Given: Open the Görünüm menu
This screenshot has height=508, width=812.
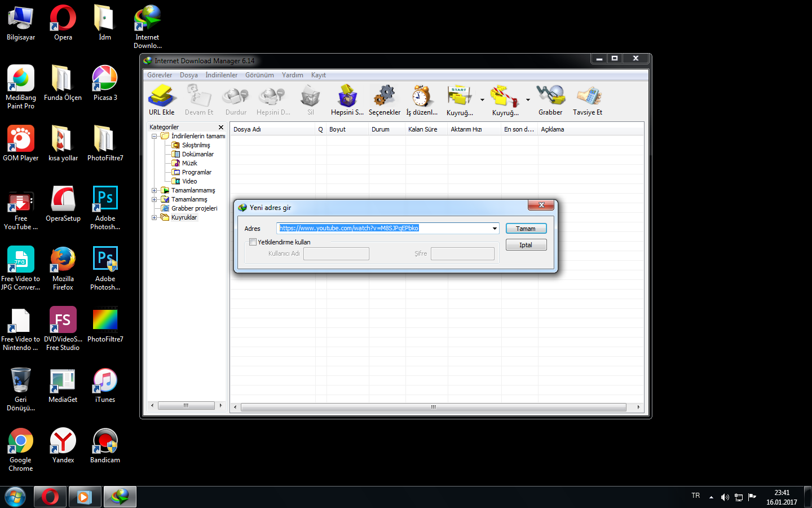Looking at the screenshot, I should pyautogui.click(x=259, y=75).
